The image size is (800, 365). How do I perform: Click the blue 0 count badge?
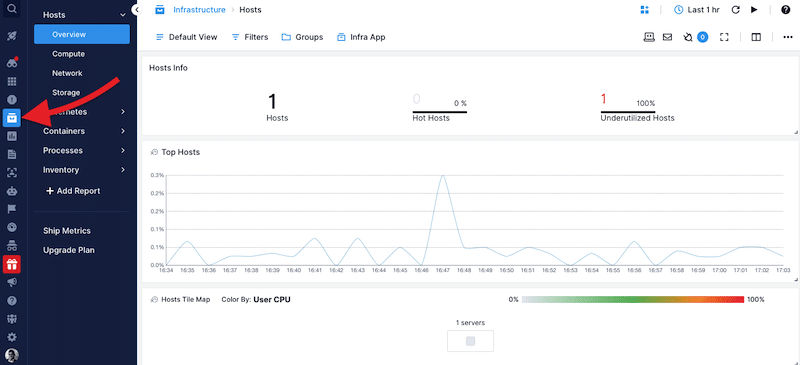click(x=703, y=37)
